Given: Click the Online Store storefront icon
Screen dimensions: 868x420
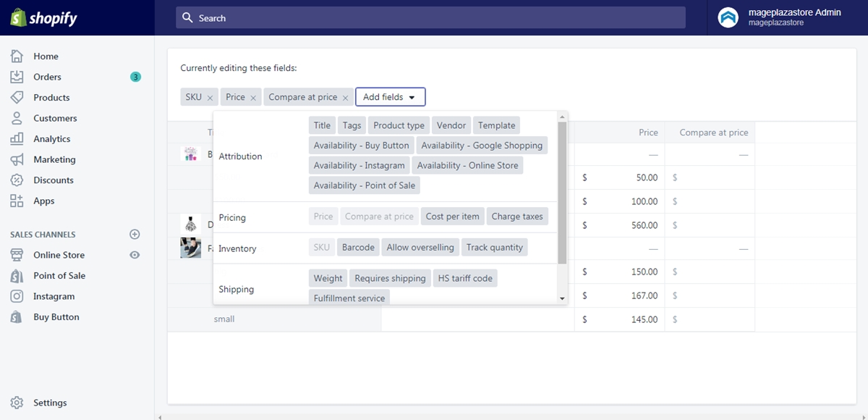Looking at the screenshot, I should coord(17,255).
